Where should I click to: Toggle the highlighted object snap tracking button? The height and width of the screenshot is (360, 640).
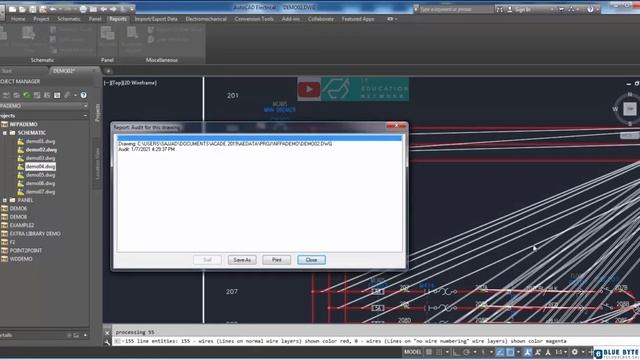[x=500, y=352]
